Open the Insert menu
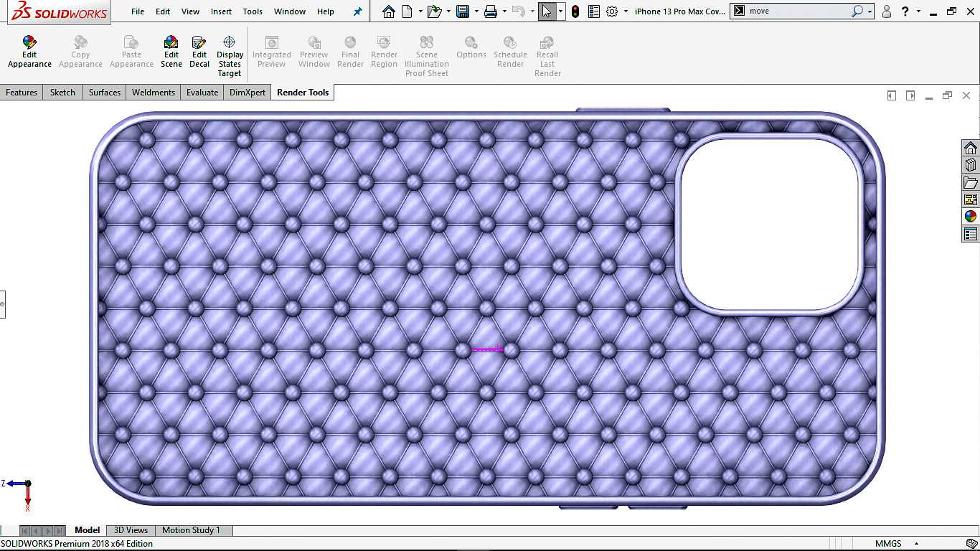This screenshot has width=980, height=551. tap(221, 11)
